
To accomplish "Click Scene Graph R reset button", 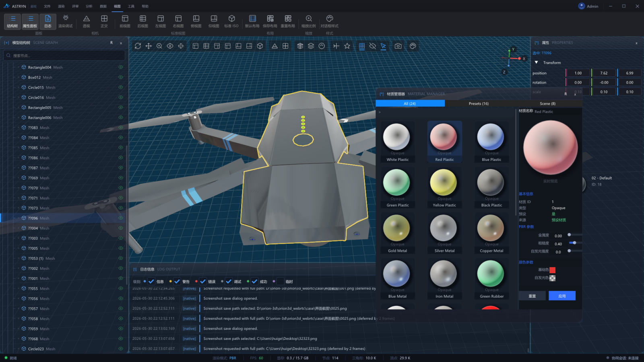I will 111,43.
